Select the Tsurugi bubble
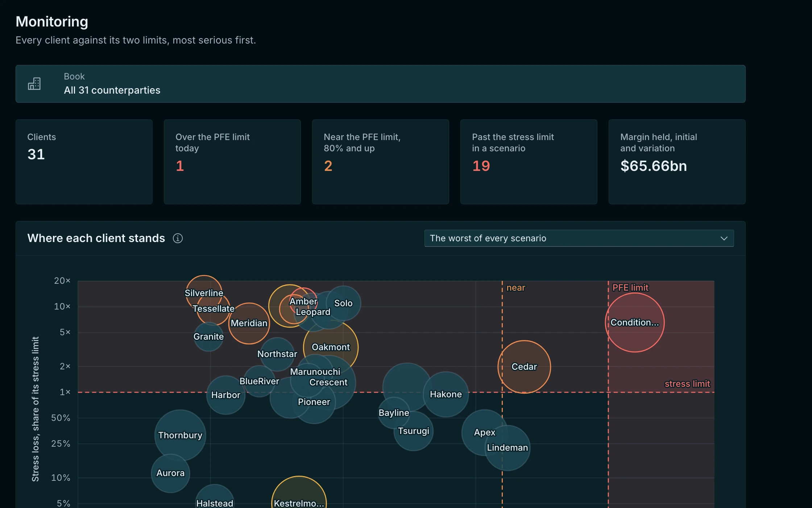The image size is (812, 508). click(414, 431)
